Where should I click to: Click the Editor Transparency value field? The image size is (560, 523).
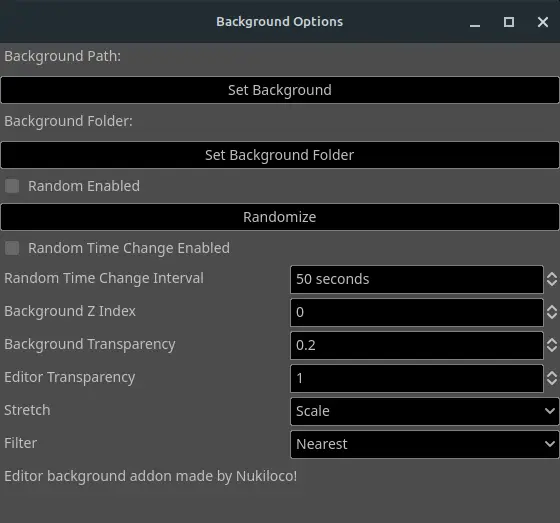(417, 378)
